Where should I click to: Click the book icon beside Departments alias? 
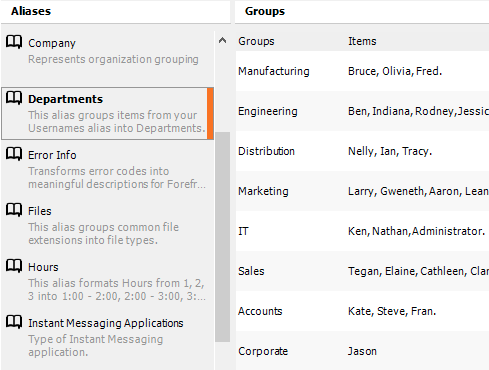point(14,98)
